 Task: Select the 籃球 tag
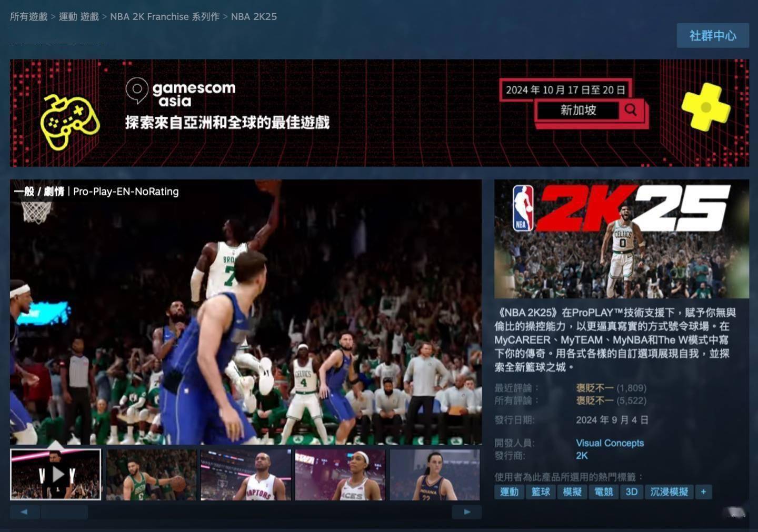tap(541, 492)
